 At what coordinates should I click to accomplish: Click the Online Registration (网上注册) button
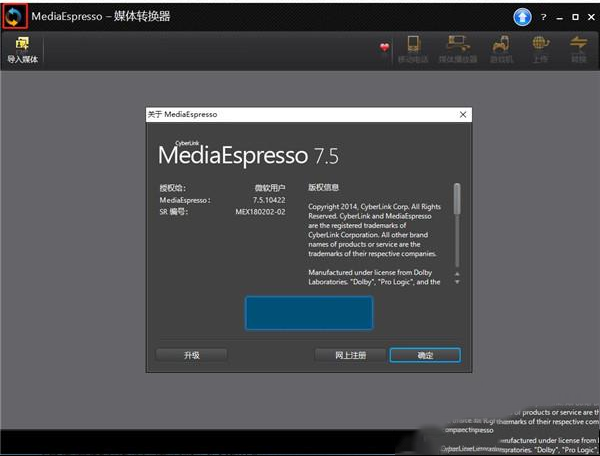coord(351,355)
